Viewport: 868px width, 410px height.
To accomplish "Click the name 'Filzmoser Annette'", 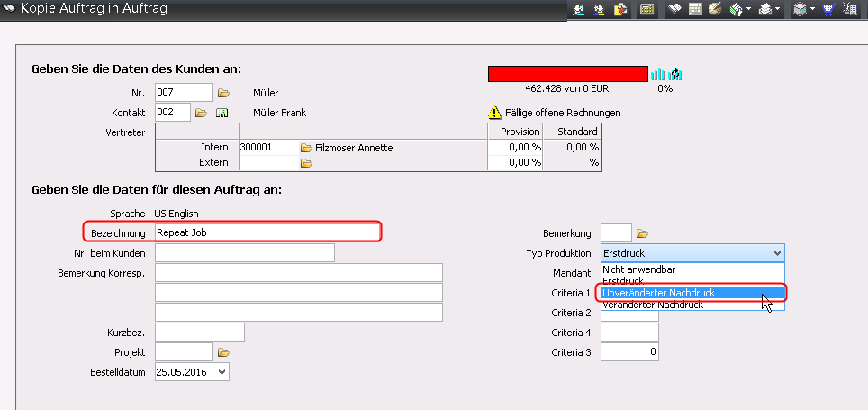I will 354,148.
